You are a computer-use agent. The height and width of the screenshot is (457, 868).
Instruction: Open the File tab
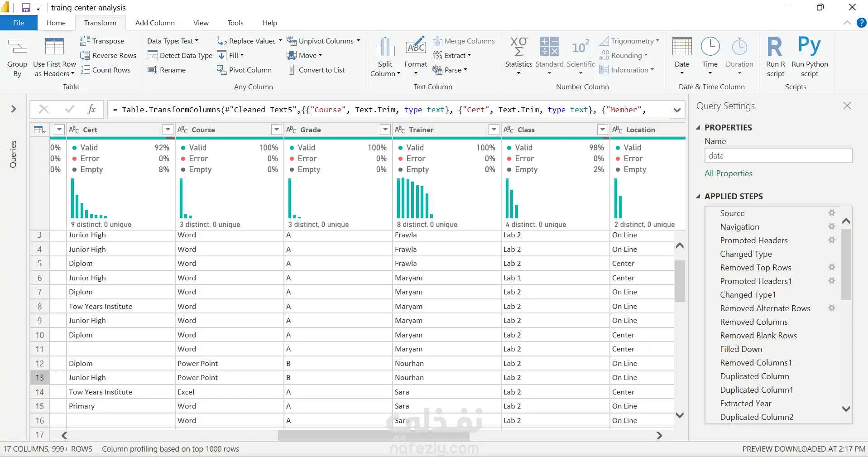(19, 23)
